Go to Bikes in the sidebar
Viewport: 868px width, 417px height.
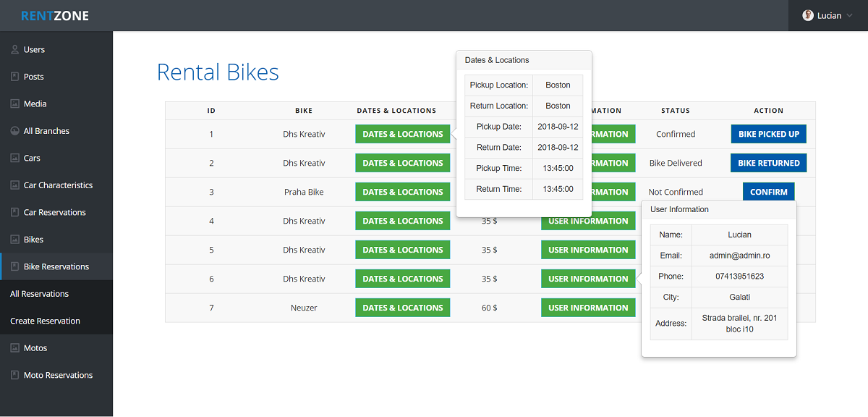(x=33, y=240)
